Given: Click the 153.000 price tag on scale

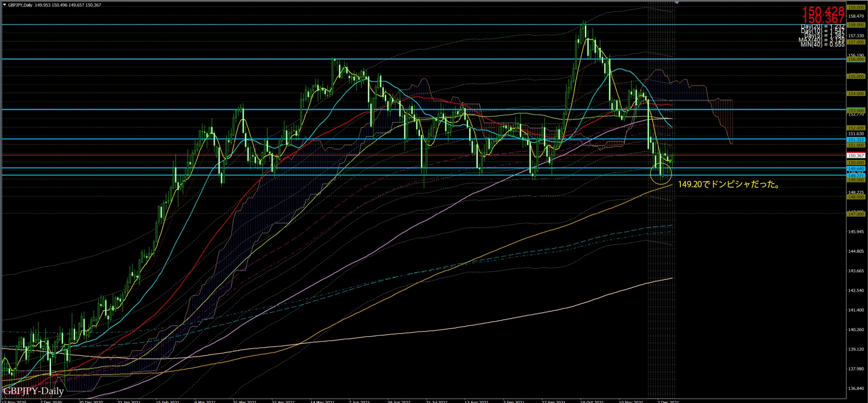Looking at the screenshot, I should (x=855, y=110).
